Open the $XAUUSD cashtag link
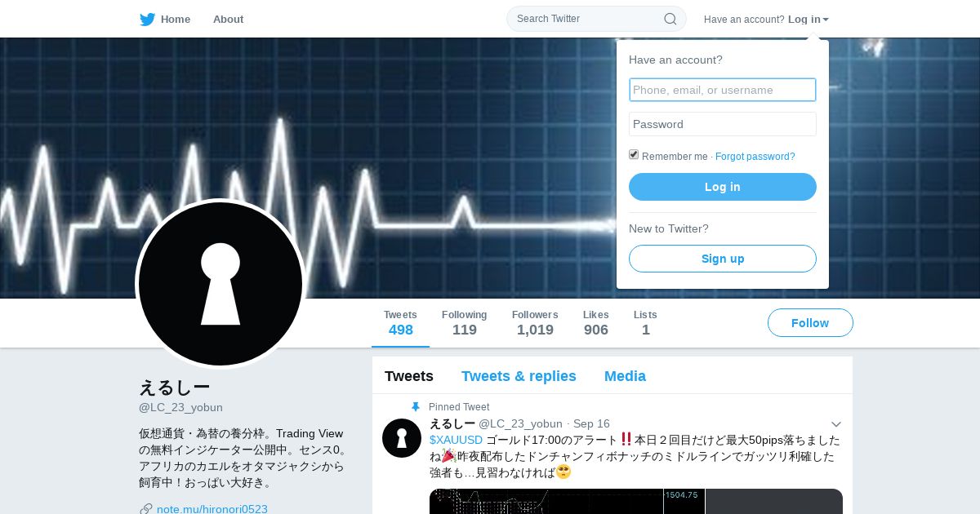This screenshot has width=980, height=514. 456,440
